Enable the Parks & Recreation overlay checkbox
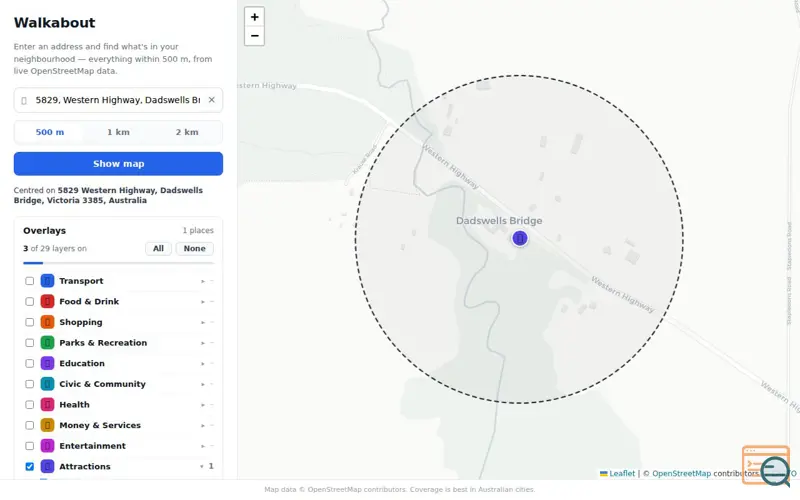This screenshot has height=500, width=800. pyautogui.click(x=30, y=343)
